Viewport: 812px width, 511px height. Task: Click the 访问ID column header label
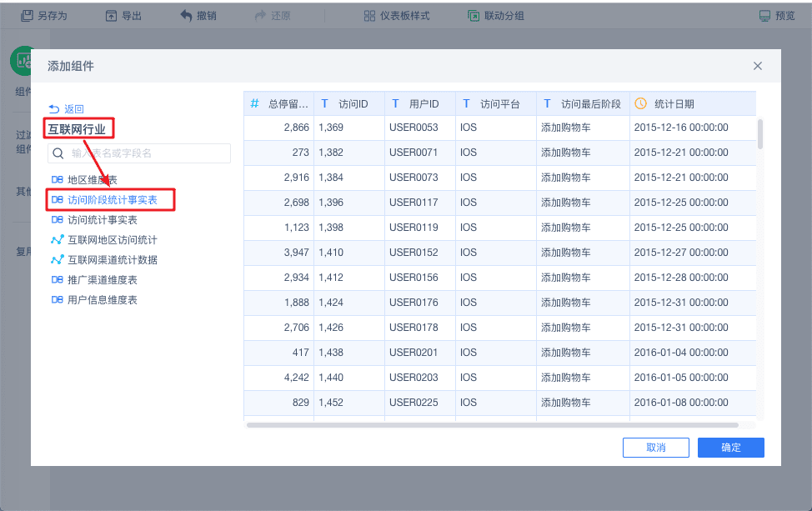tap(353, 104)
